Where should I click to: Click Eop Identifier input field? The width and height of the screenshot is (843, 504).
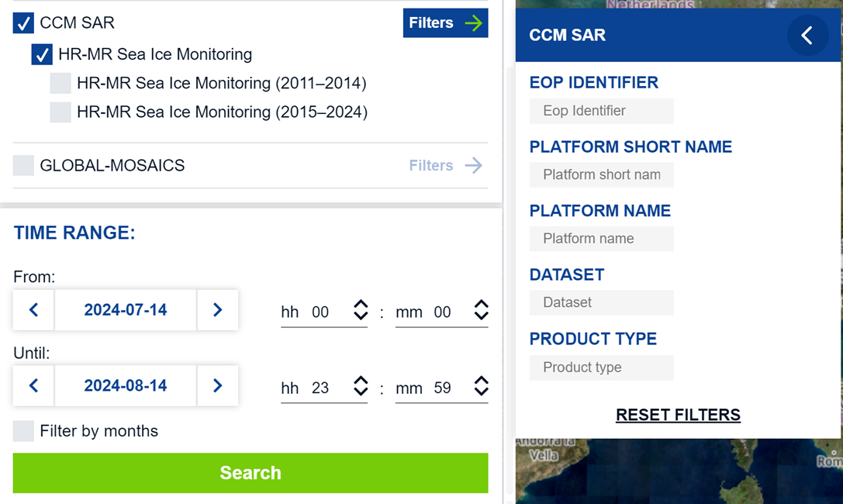coord(601,111)
